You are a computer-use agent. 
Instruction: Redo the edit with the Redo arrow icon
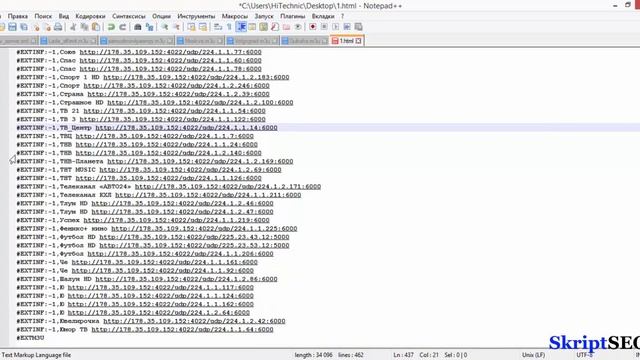click(x=122, y=27)
